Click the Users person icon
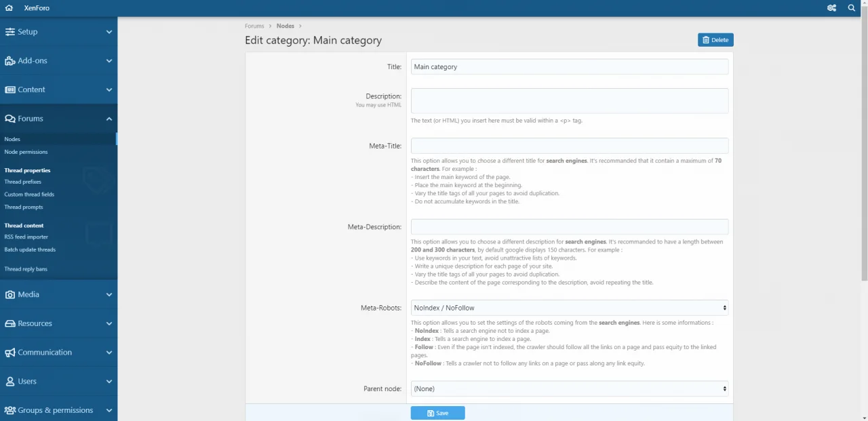This screenshot has width=868, height=421. [x=9, y=382]
